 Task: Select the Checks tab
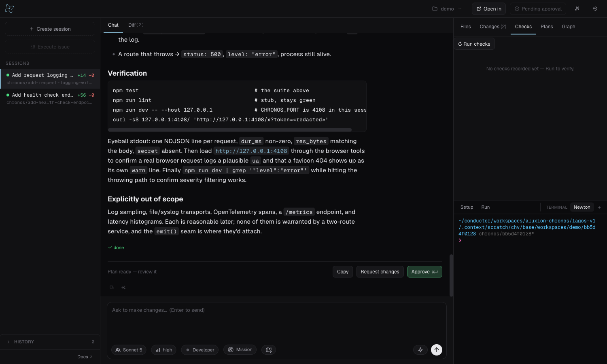coord(523,27)
